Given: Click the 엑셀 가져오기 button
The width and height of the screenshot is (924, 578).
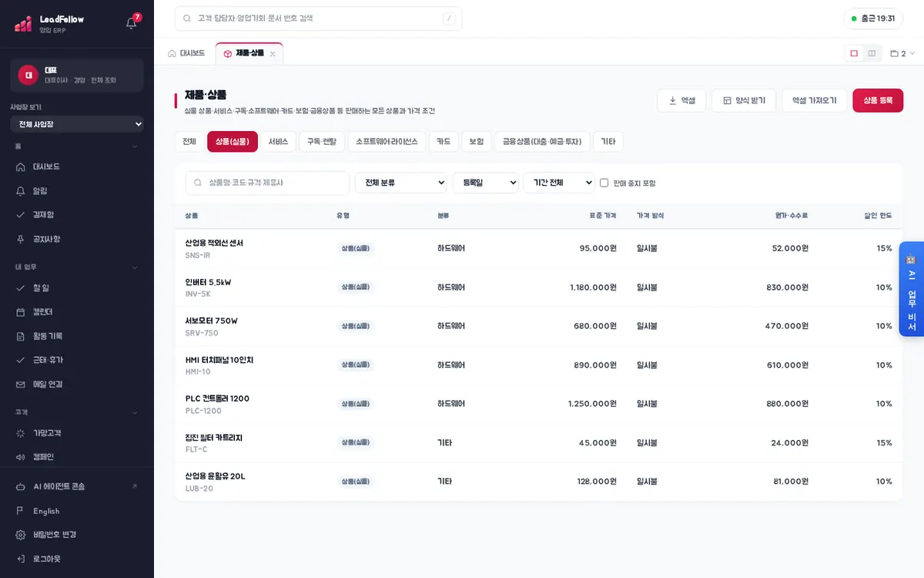Looking at the screenshot, I should pos(815,100).
